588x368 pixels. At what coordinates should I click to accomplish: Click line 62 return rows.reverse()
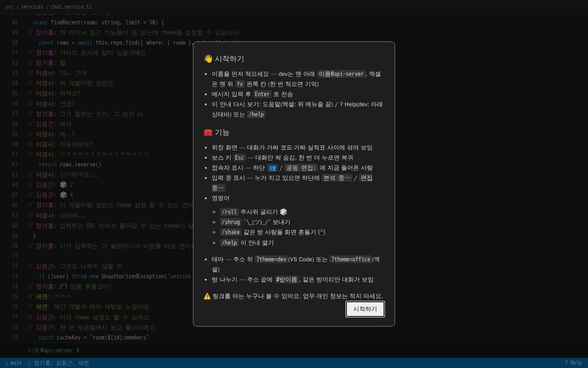(70, 165)
